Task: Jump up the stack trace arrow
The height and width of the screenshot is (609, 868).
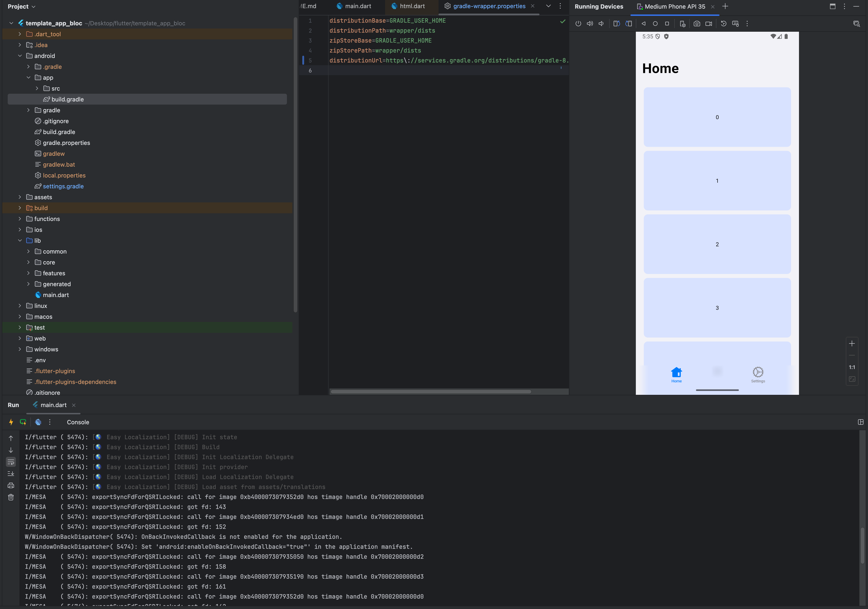Action: tap(11, 438)
